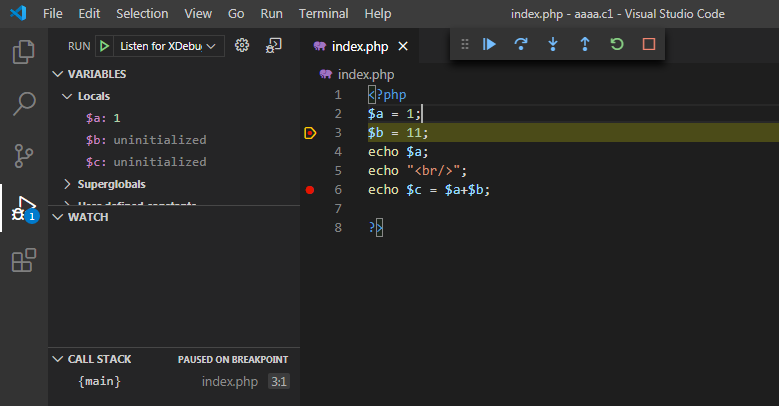779x406 pixels.
Task: Switch to the index.php editor tab
Action: [x=360, y=46]
